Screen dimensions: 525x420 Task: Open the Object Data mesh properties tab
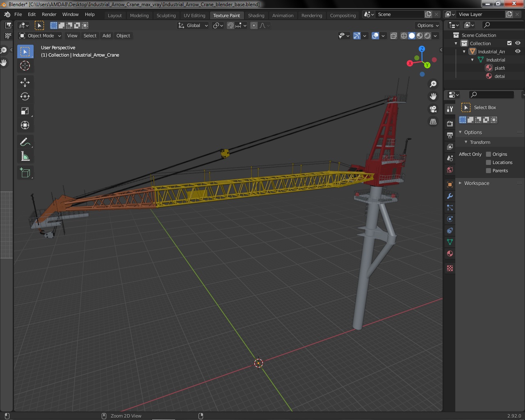[450, 242]
